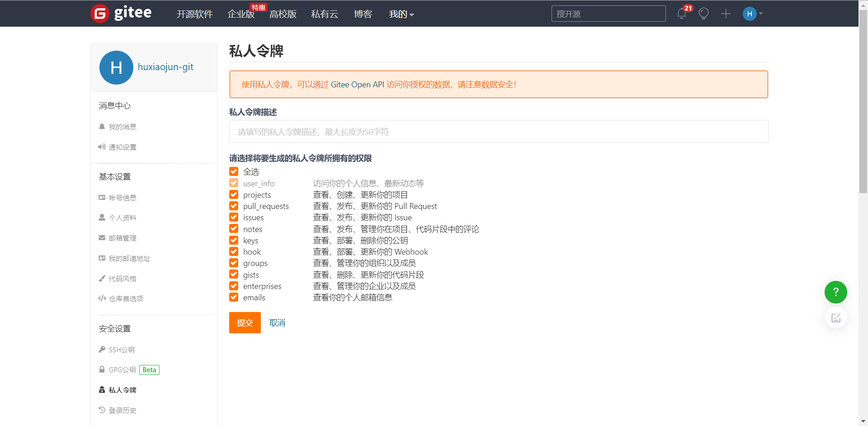Click person icon beside 个人资料

click(x=102, y=218)
